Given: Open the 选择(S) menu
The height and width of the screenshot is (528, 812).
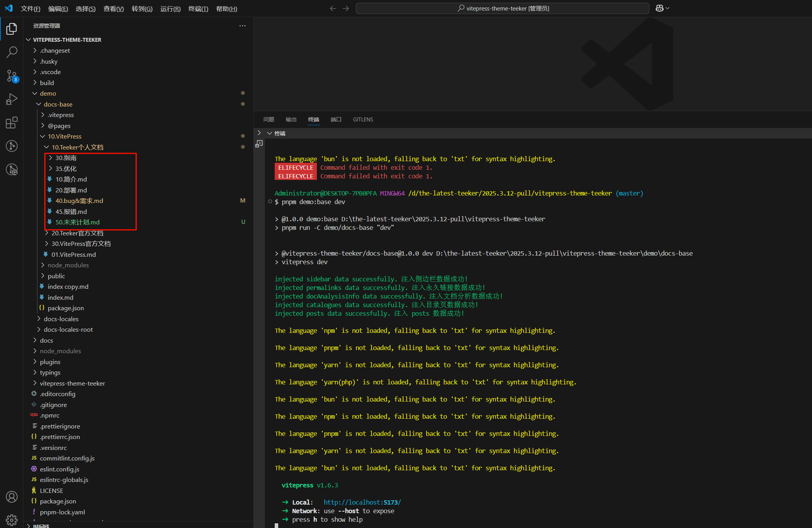Looking at the screenshot, I should point(85,9).
